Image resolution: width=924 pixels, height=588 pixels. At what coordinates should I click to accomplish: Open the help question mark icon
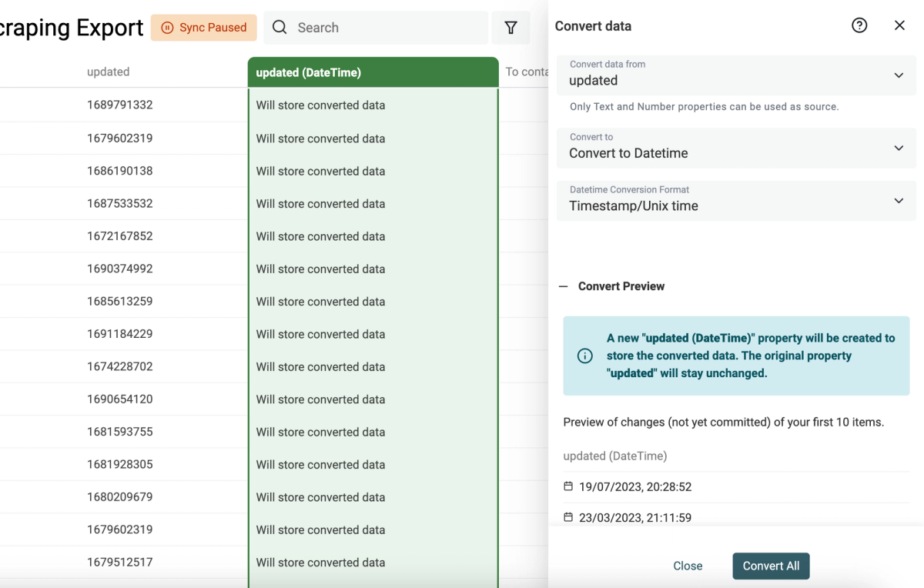(859, 25)
